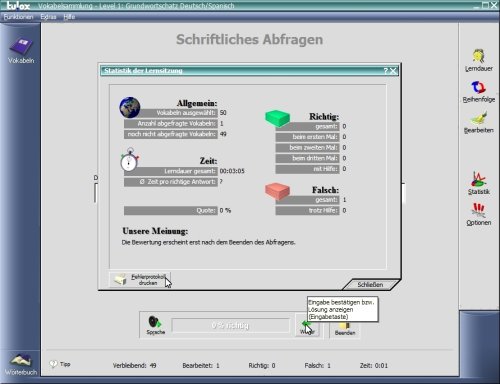500x384 pixels.
Task: Open the Optionen icon
Action: tap(478, 210)
